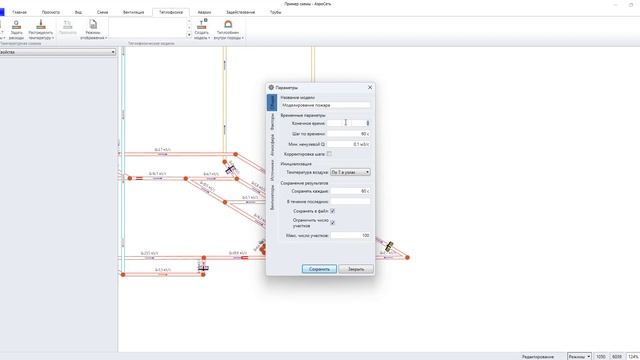This screenshot has width=640, height=360.
Task: Click the Шаг по времени field
Action: (348, 134)
